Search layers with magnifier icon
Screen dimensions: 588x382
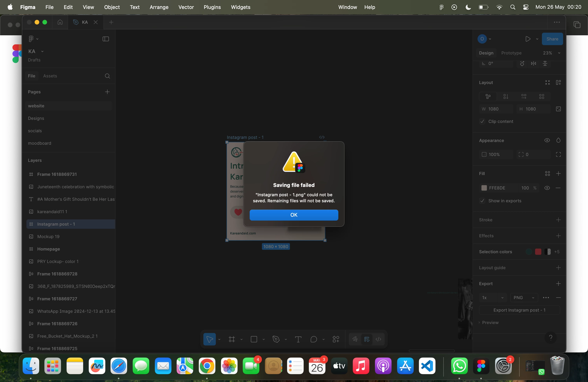(x=107, y=76)
